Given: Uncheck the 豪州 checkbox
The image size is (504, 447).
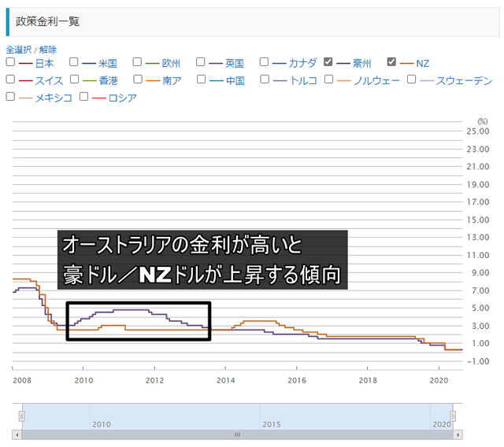Looking at the screenshot, I should 328,61.
